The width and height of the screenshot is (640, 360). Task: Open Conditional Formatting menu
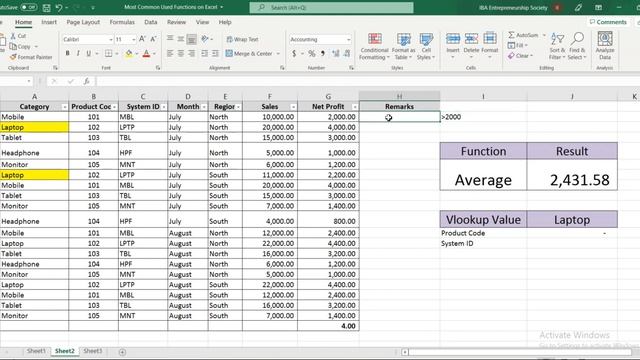(x=374, y=47)
